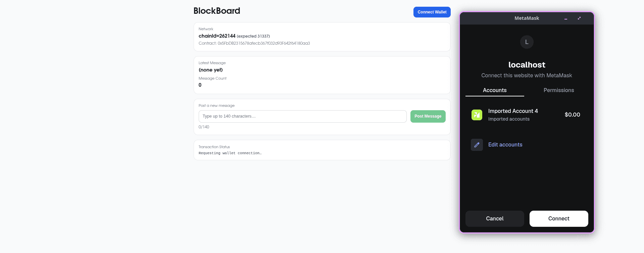Click the "Requesting wallet connection…" status text
Image resolution: width=644 pixels, height=253 pixels.
coord(230,153)
